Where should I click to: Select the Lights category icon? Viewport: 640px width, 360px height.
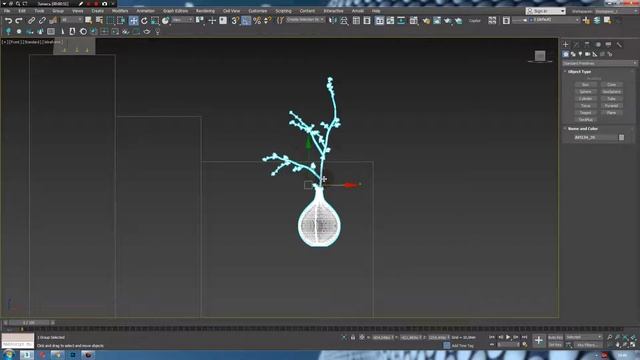tap(580, 54)
